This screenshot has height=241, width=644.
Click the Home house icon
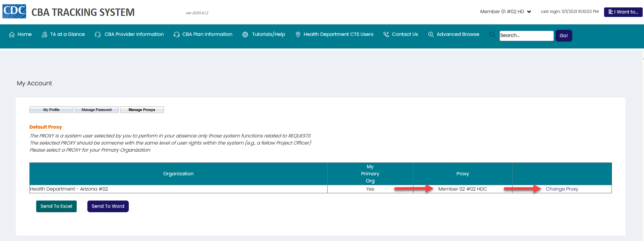point(12,35)
